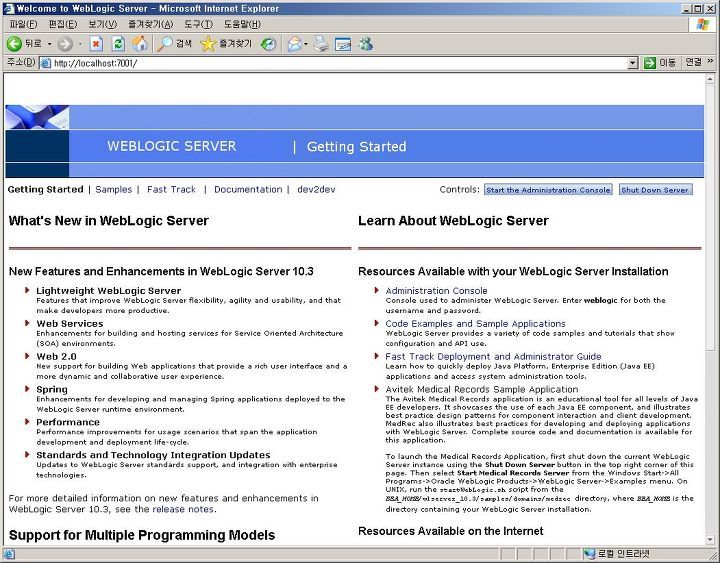Click the 연결 links toolbar label
This screenshot has width=720, height=563.
693,62
